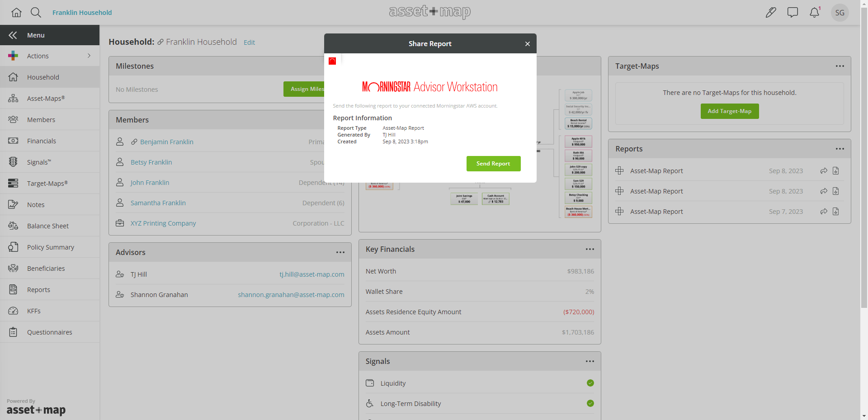Click the search magnifier icon
The height and width of the screenshot is (420, 868).
click(x=36, y=12)
